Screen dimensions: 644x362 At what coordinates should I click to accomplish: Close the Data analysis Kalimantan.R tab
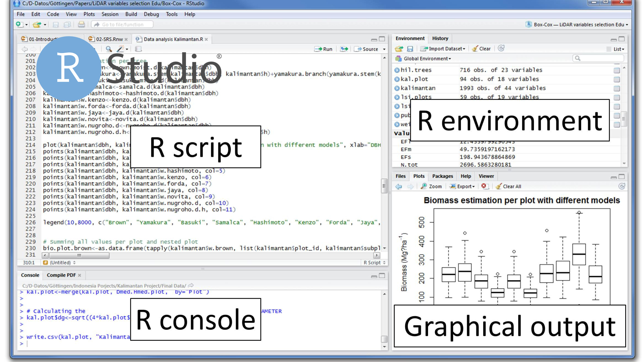[206, 39]
